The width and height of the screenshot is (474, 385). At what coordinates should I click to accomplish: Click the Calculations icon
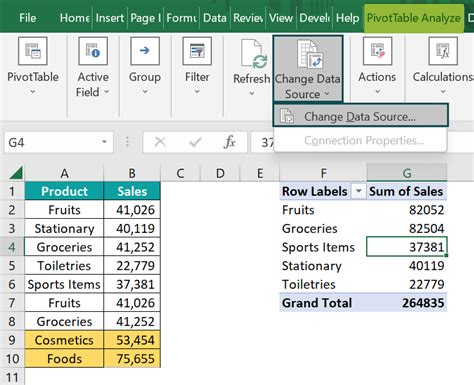[443, 51]
